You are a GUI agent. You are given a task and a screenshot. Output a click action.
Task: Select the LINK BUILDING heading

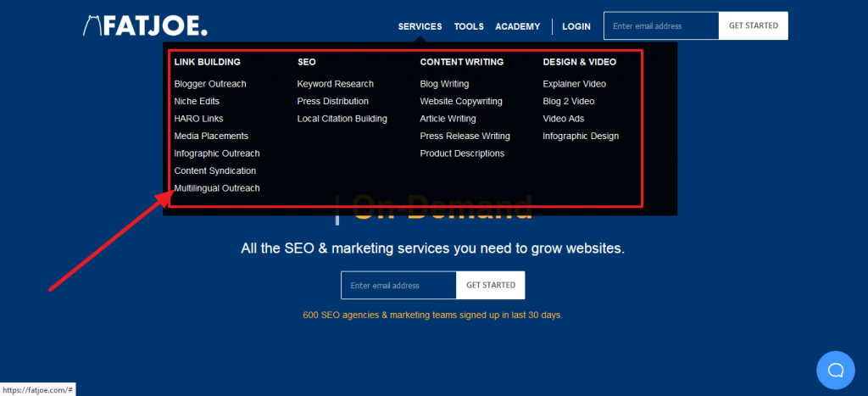[x=207, y=62]
